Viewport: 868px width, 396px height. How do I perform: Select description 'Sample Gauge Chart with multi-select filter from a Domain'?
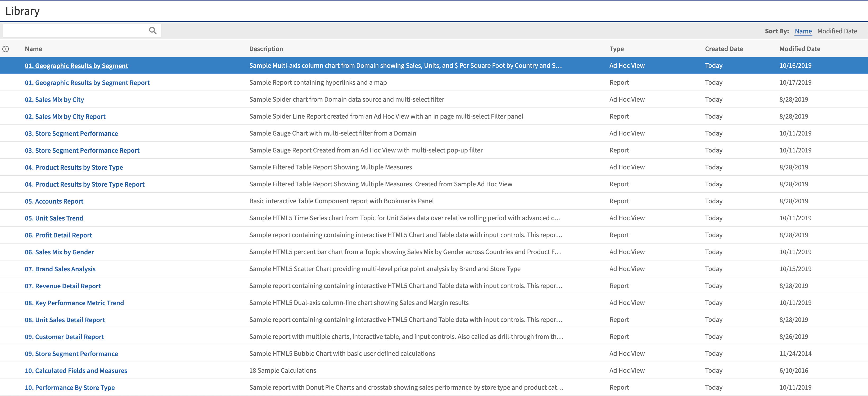[333, 133]
